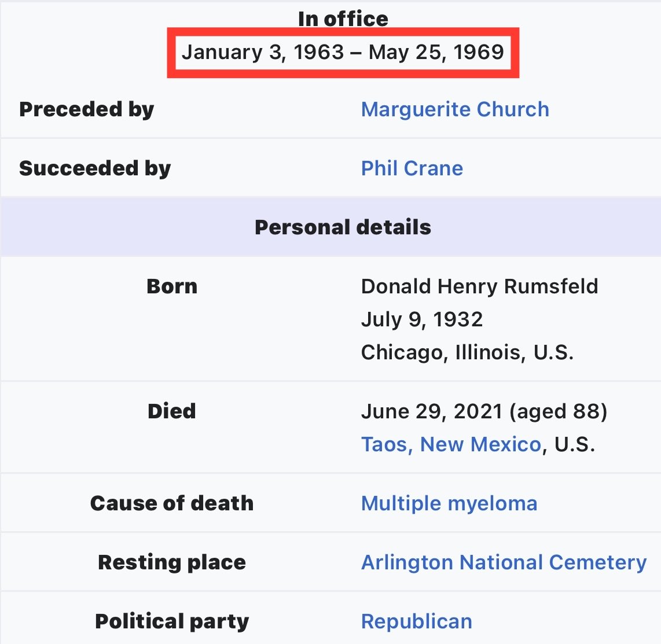Click the Cause of death label
Viewport: 661px width, 644px height.
[172, 503]
